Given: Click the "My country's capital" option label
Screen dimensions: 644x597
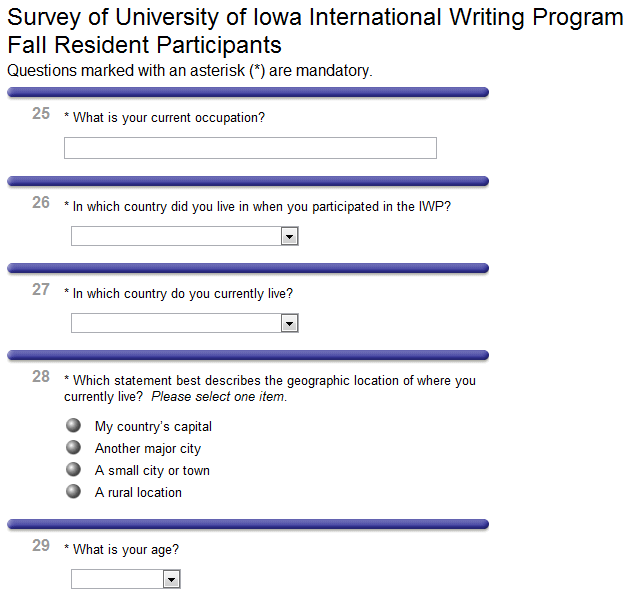Looking at the screenshot, I should coord(153,427).
